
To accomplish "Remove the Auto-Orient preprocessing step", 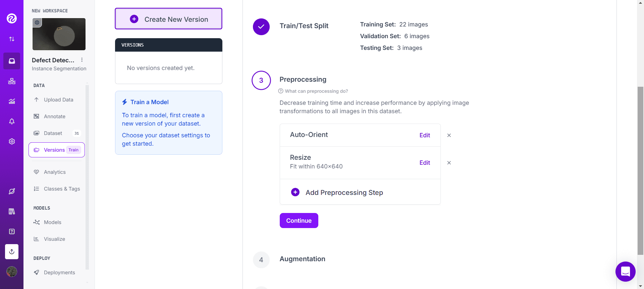I will (449, 135).
